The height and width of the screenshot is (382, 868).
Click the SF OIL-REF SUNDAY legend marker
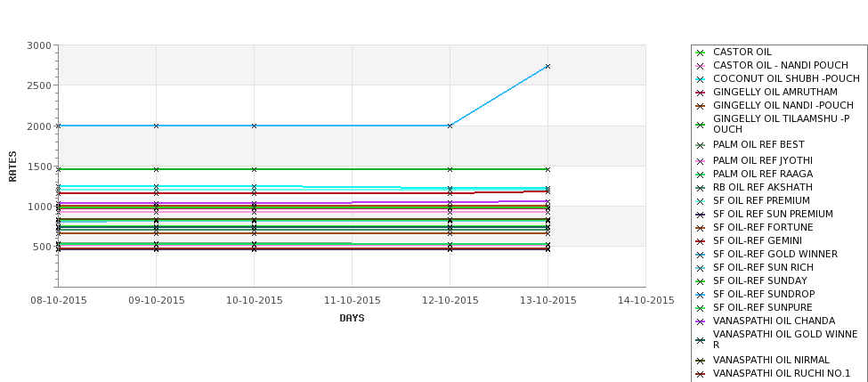point(701,281)
